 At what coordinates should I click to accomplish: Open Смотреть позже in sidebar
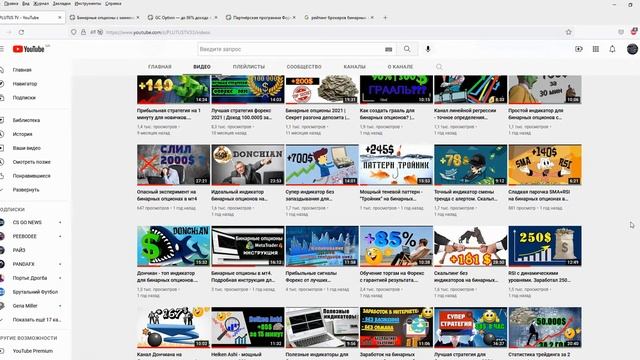click(x=31, y=162)
